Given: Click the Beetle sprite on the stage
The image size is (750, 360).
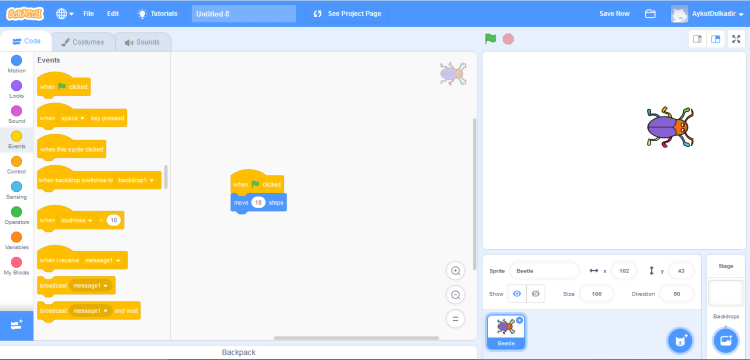Looking at the screenshot, I should click(670, 127).
